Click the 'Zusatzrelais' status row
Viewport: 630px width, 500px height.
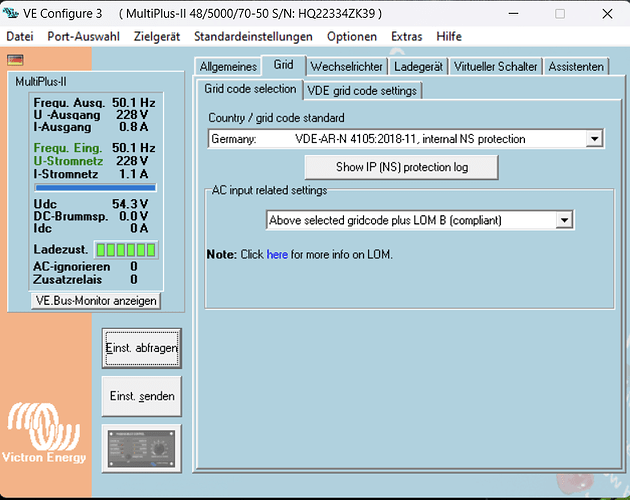pos(85,279)
